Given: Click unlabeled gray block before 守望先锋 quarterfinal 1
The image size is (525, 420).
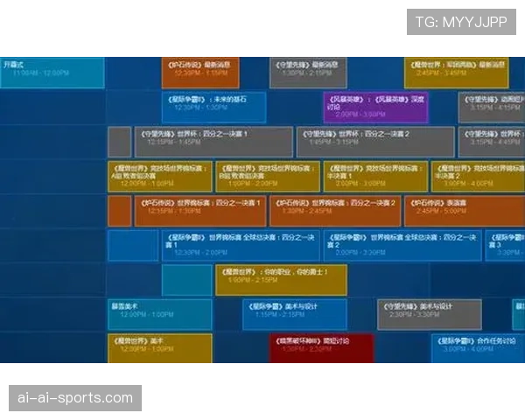Looking at the screenshot, I should pos(120,142).
